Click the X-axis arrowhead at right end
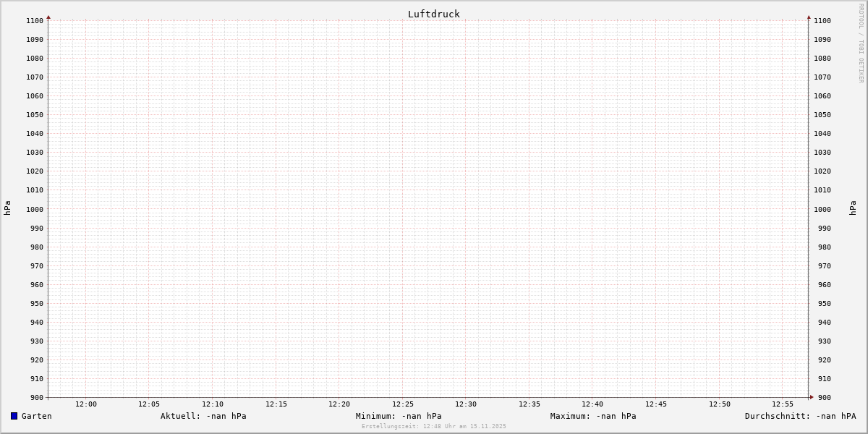This screenshot has height=434, width=868. point(812,396)
